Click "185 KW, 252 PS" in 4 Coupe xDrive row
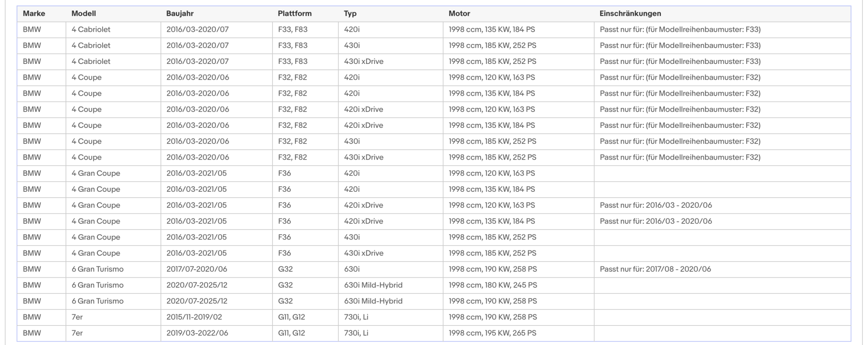The height and width of the screenshot is (345, 868). tap(511, 157)
